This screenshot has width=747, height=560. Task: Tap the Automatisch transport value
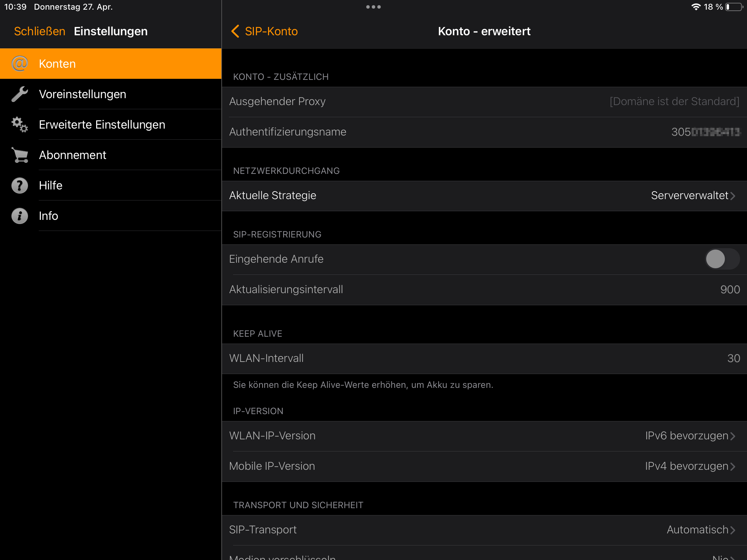point(698,530)
